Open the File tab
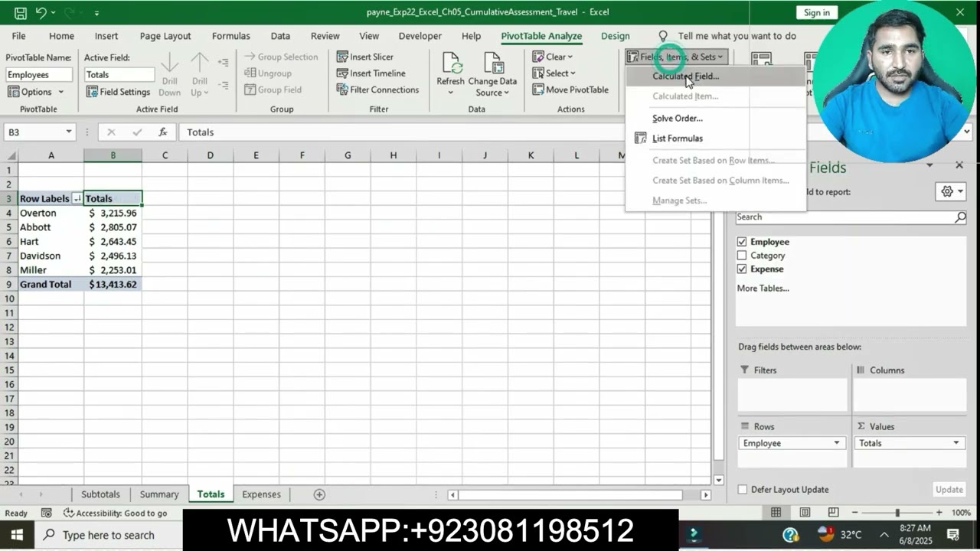This screenshot has width=980, height=551. 18,36
